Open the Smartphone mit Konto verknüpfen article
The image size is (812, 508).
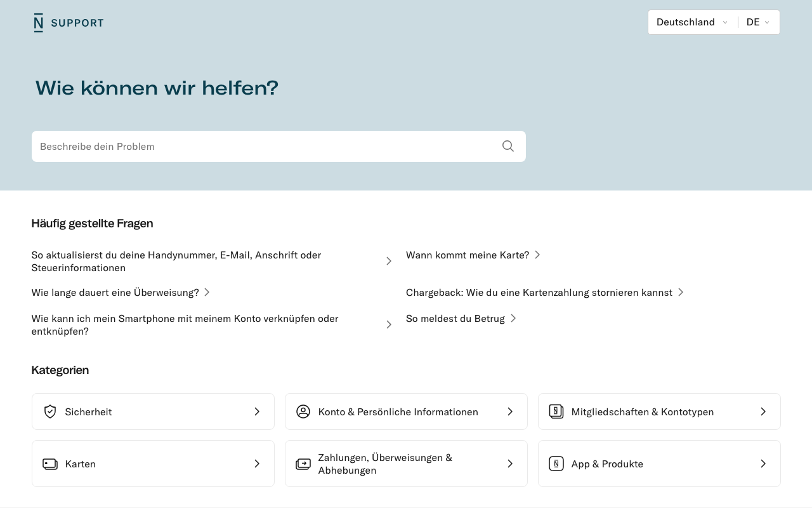point(212,324)
